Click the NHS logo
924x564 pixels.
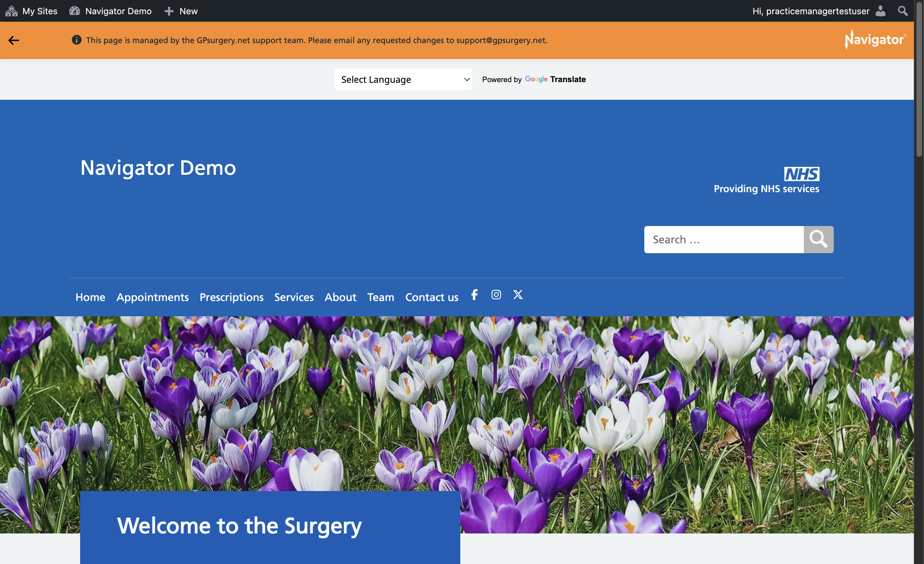802,174
